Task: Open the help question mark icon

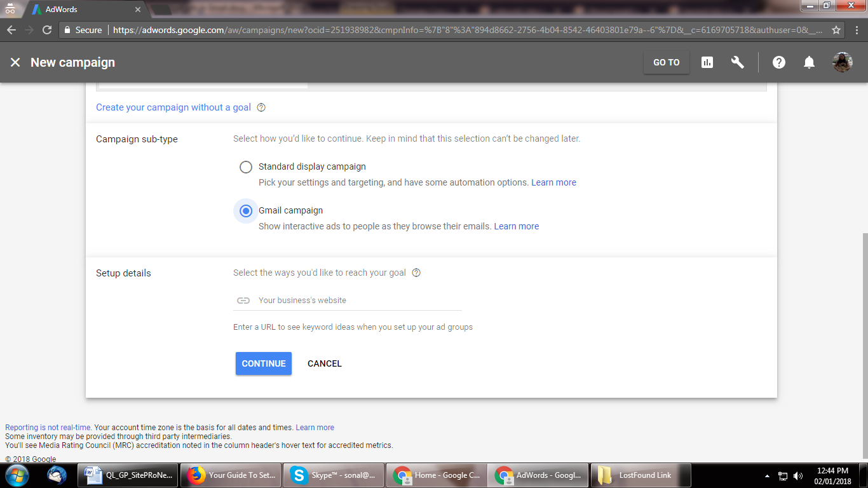Action: tap(779, 62)
